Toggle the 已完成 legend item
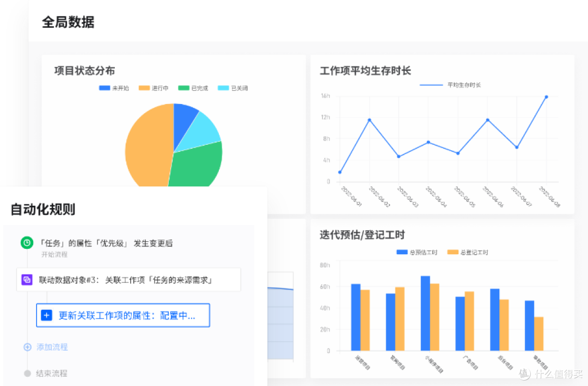 click(x=193, y=88)
